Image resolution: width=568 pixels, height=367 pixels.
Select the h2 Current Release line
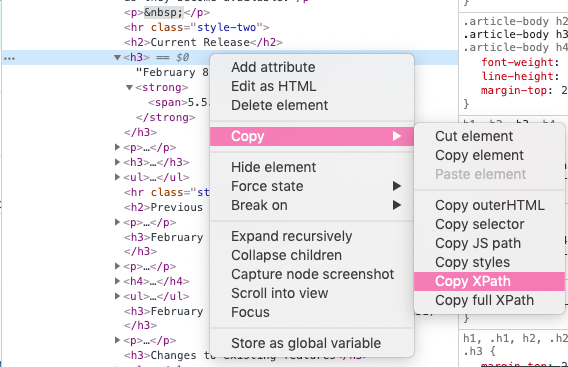tap(203, 42)
